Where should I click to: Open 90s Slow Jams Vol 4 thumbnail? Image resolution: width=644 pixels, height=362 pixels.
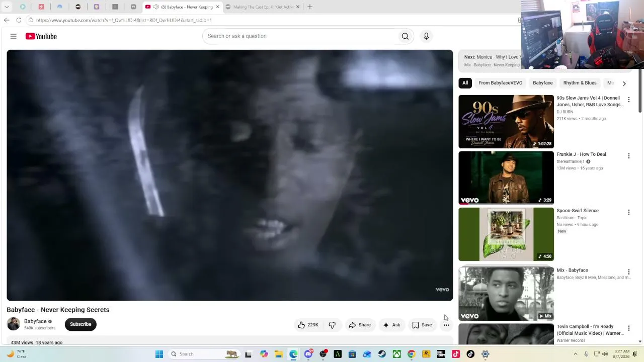click(506, 122)
